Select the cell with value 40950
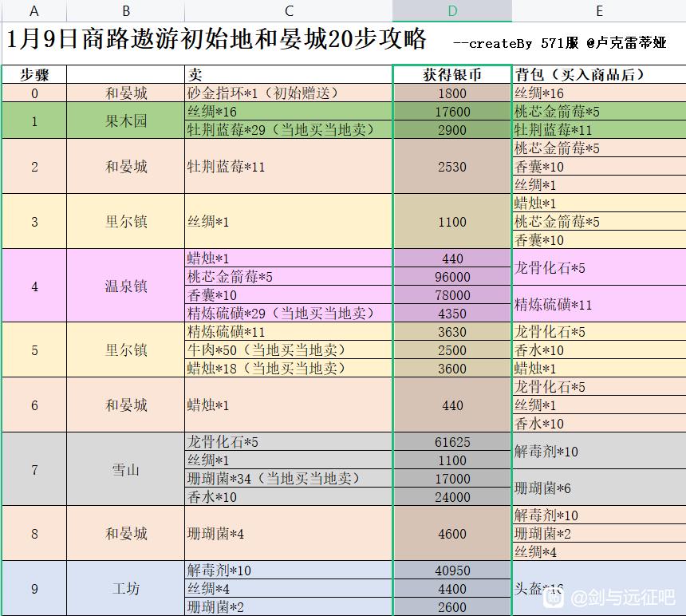The image size is (686, 616). pos(452,571)
